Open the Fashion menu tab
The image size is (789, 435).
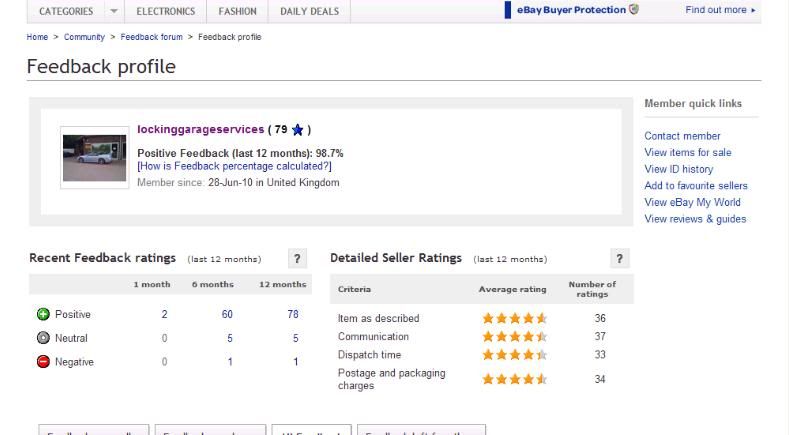pos(237,11)
